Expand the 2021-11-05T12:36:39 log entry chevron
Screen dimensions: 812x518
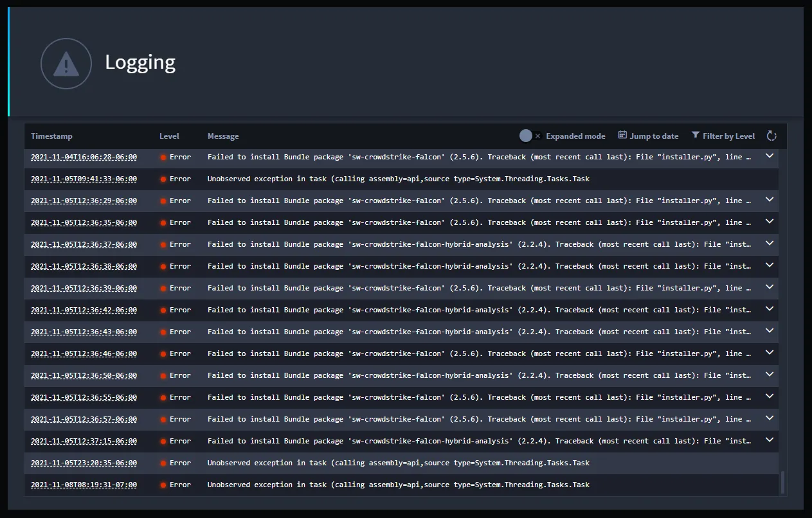click(769, 287)
